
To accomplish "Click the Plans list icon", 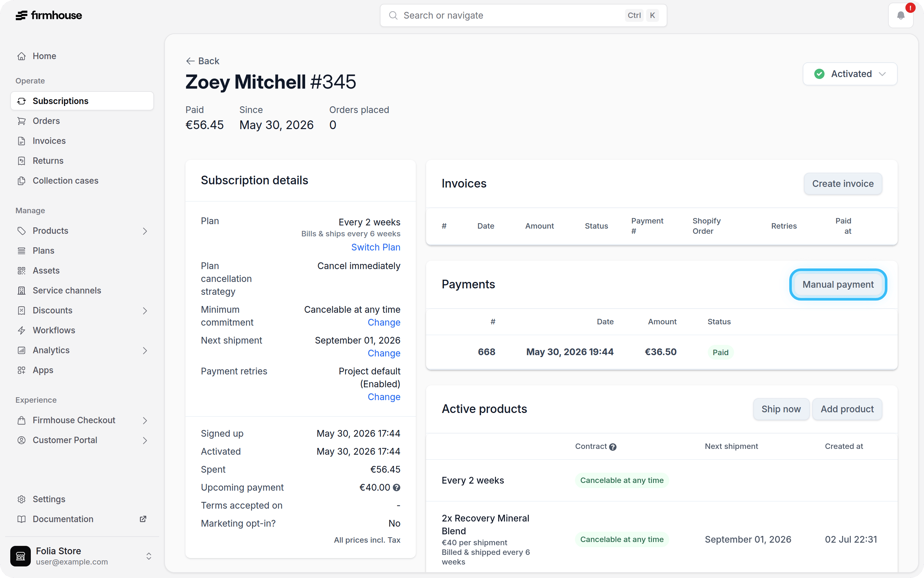I will pos(21,251).
